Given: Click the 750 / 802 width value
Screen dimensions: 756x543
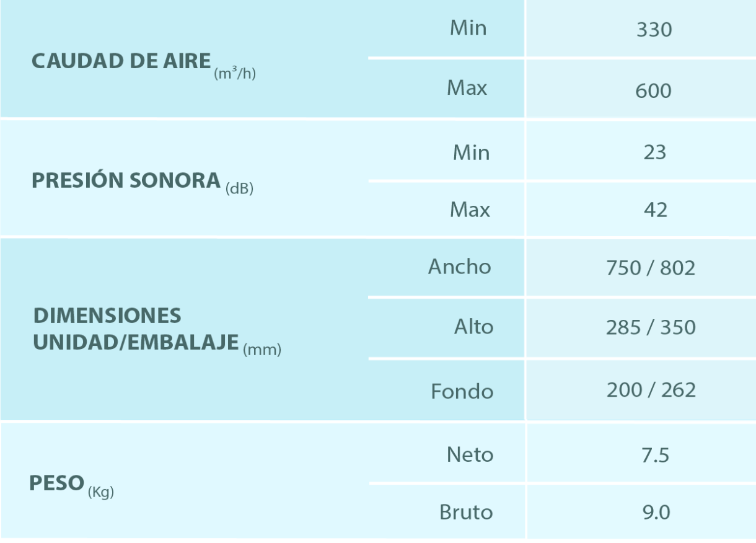Looking at the screenshot, I should click(x=651, y=268).
